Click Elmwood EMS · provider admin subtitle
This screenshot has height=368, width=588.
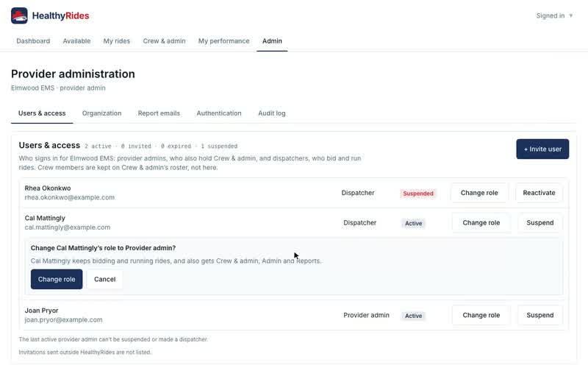(x=58, y=88)
